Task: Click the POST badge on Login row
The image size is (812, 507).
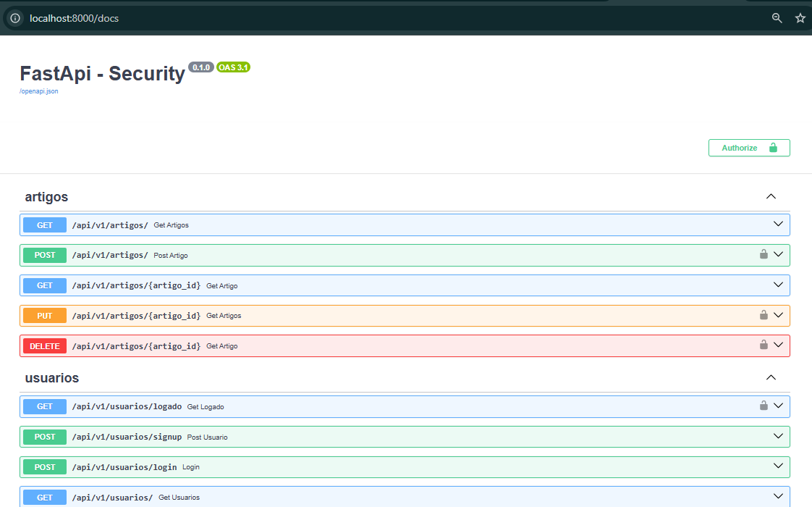Action: pos(45,467)
